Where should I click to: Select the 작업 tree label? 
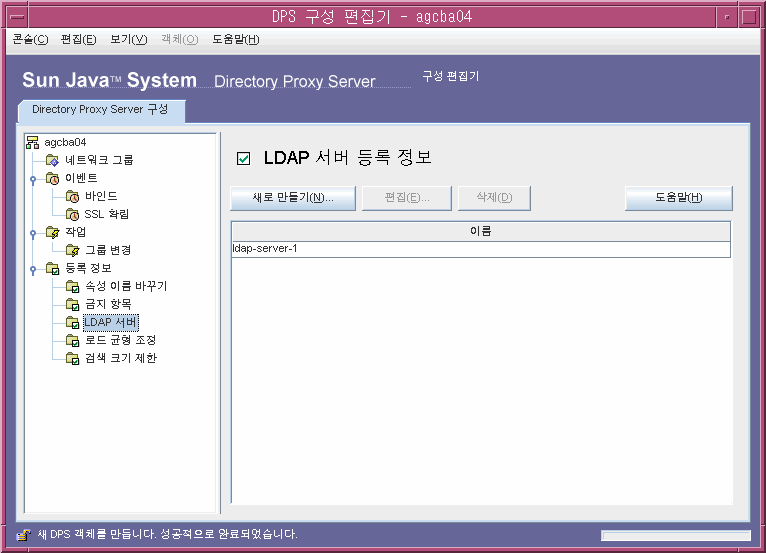click(75, 232)
